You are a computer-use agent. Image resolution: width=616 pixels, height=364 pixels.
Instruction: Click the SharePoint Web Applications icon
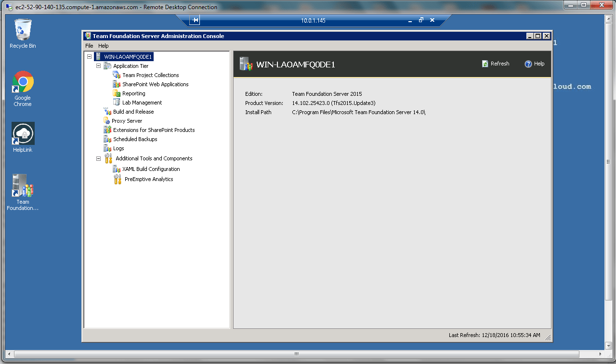116,84
